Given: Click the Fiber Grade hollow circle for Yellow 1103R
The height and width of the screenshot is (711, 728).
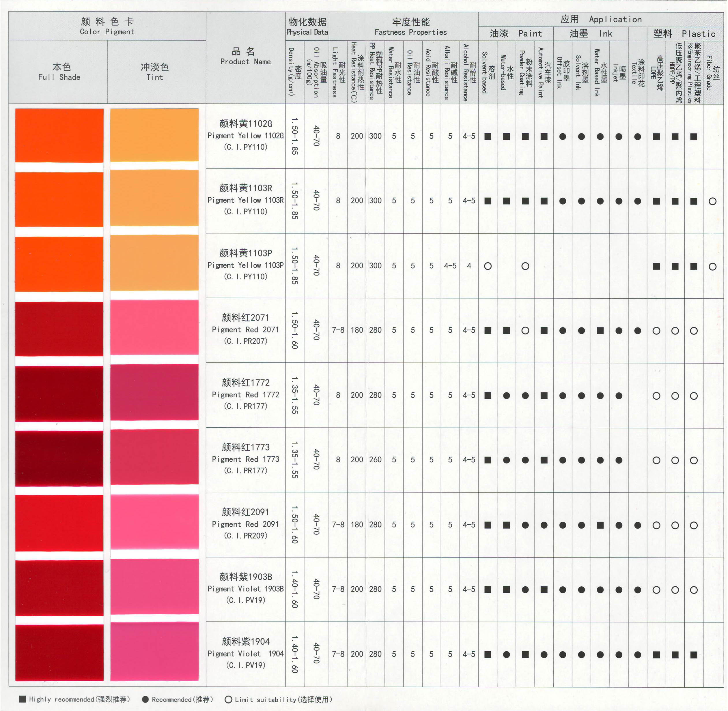Looking at the screenshot, I should [712, 201].
